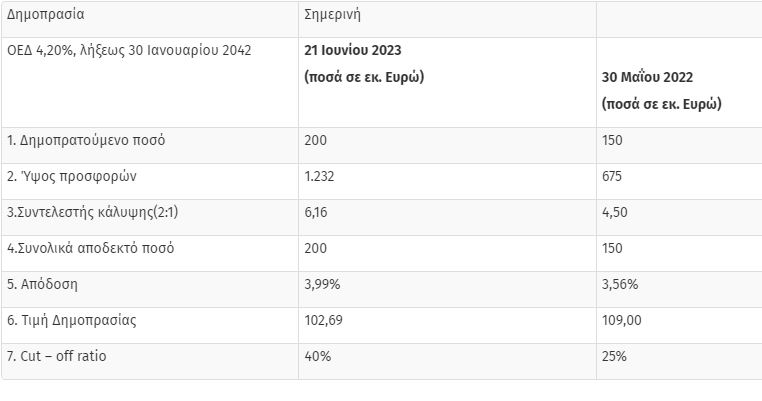Viewport: 762px width, 401px height.
Task: Select the Σημερινή column header
Action: 332,15
